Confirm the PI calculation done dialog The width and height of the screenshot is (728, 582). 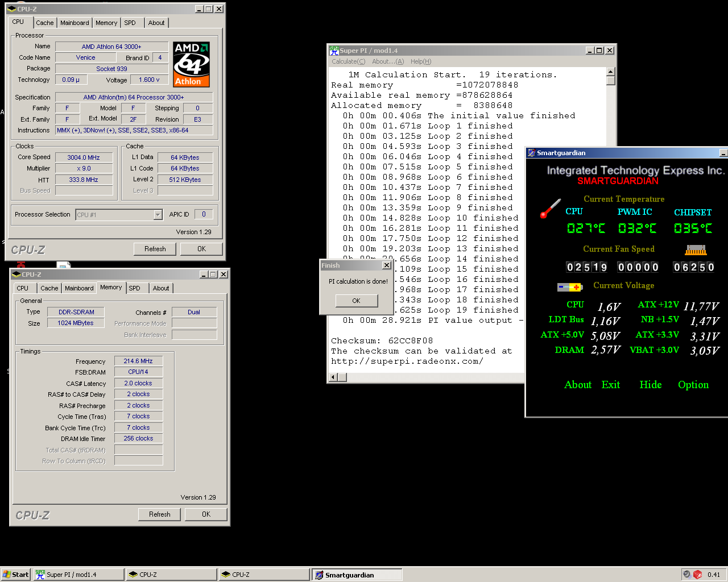click(x=357, y=301)
